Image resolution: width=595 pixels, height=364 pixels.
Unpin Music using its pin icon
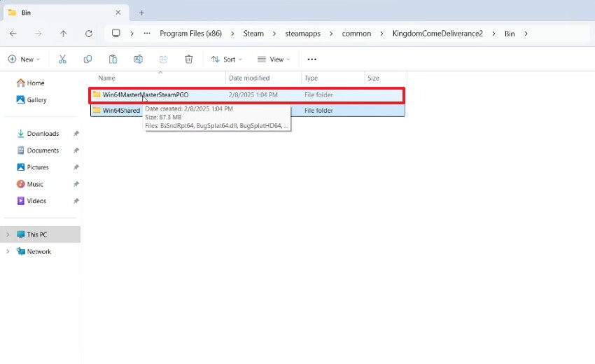click(x=76, y=184)
